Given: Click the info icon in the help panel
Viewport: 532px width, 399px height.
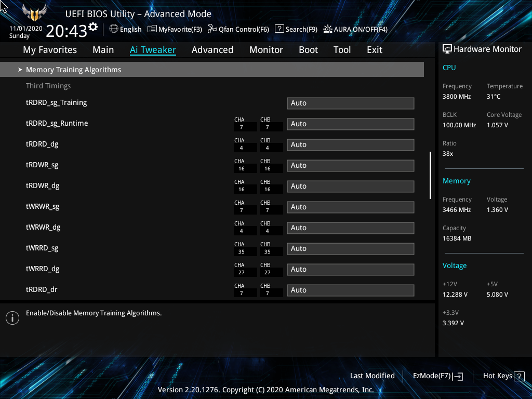Looking at the screenshot, I should [x=12, y=318].
